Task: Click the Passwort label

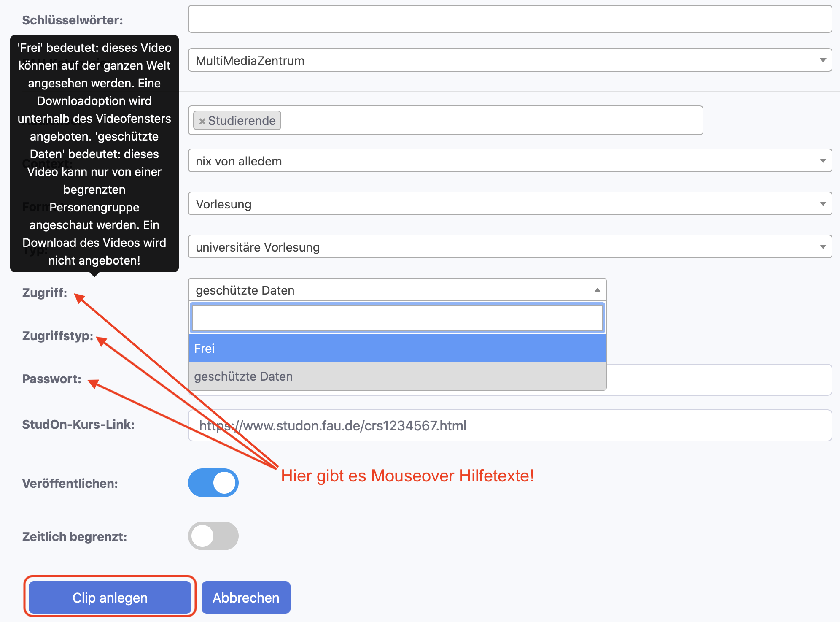Action: click(x=51, y=379)
